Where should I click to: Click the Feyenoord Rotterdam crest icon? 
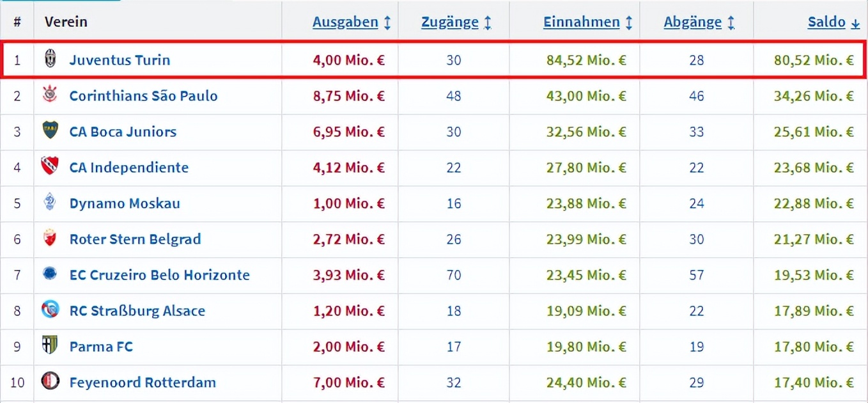point(50,382)
